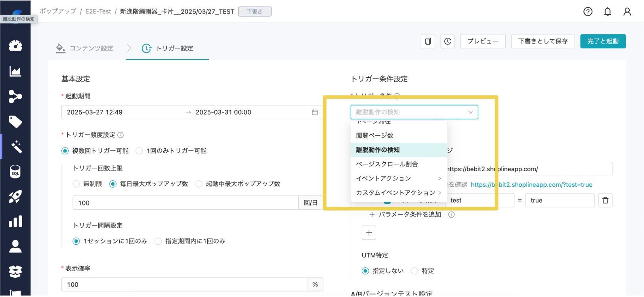644x297 pixels.
Task: Open the person profile sidebar icon
Action: [x=15, y=246]
